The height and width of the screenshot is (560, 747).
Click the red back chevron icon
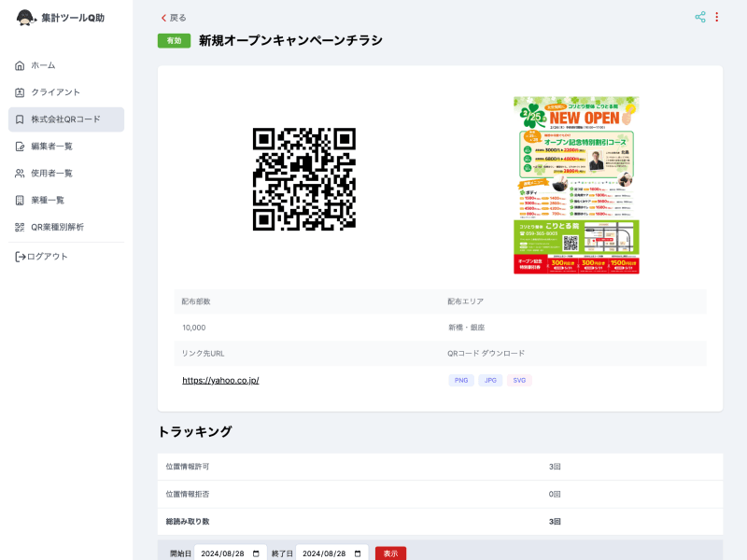[164, 18]
